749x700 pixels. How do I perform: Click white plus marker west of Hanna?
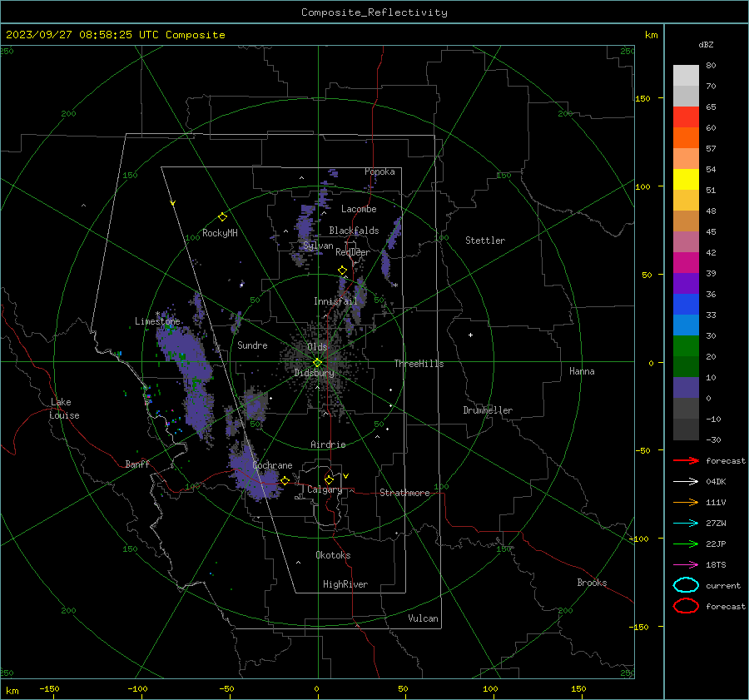[470, 335]
